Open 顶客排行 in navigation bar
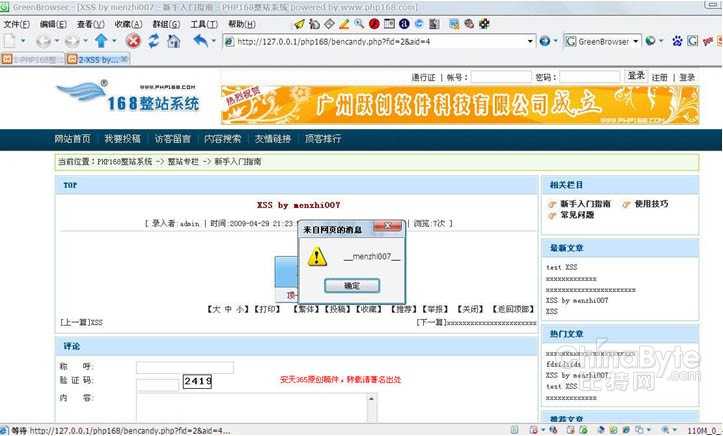 pyautogui.click(x=323, y=139)
